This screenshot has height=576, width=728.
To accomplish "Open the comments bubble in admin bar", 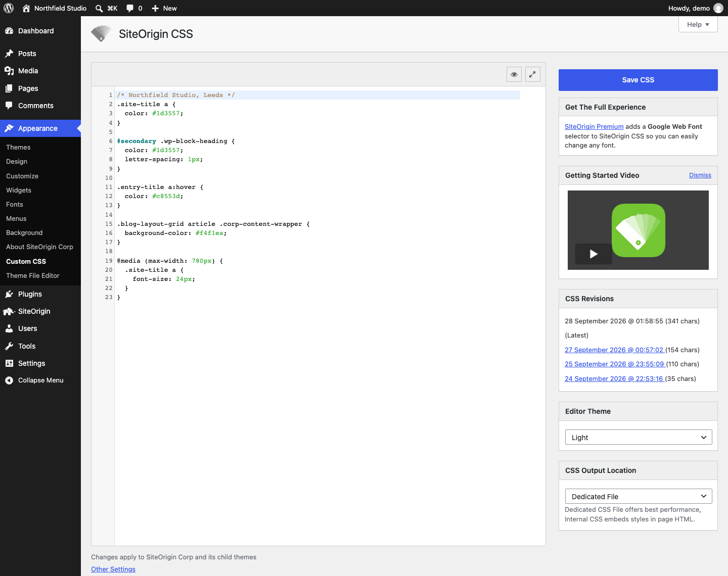I will pyautogui.click(x=130, y=8).
